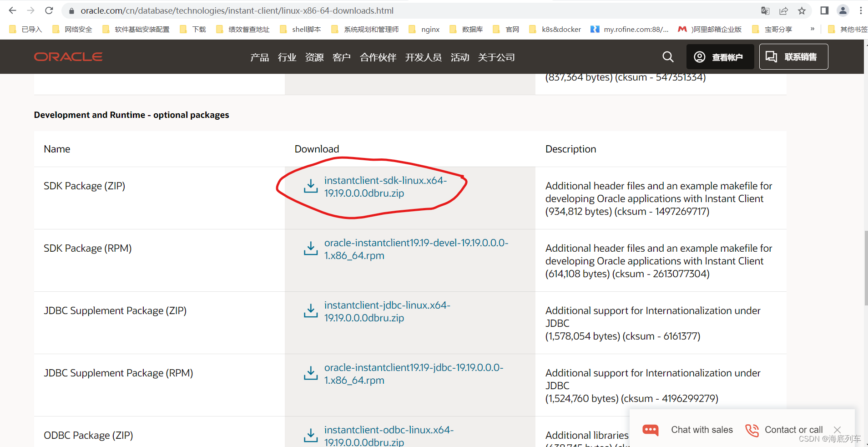
Task: Click the lock icon in address bar
Action: coord(71,10)
